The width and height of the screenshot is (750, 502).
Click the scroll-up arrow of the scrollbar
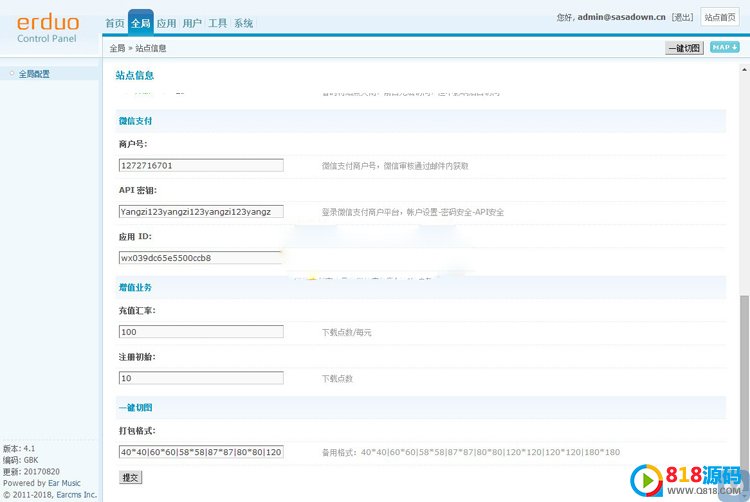point(744,70)
